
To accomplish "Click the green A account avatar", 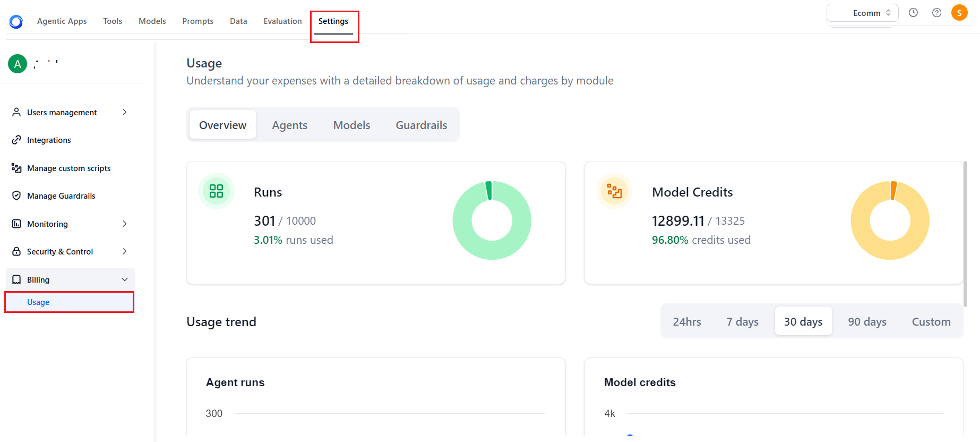I will coord(18,64).
